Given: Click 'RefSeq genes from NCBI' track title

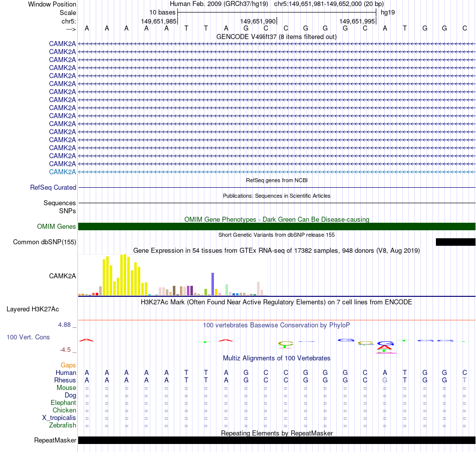Looking at the screenshot, I should coord(277,180).
